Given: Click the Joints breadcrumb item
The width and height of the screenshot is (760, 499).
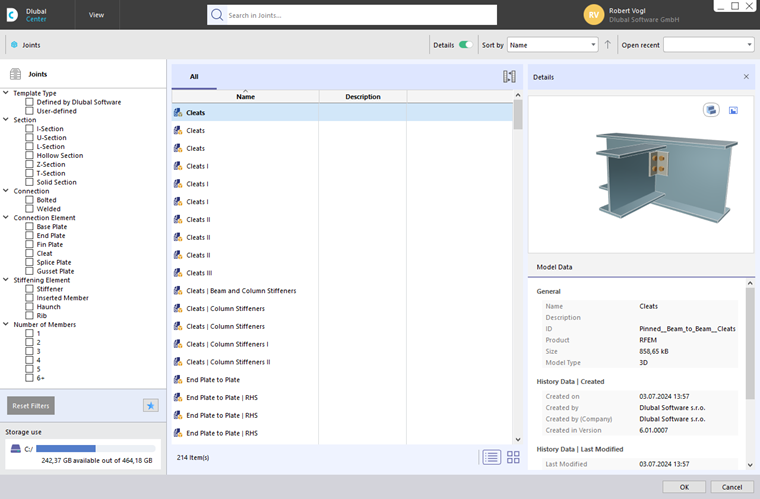Looking at the screenshot, I should [32, 45].
